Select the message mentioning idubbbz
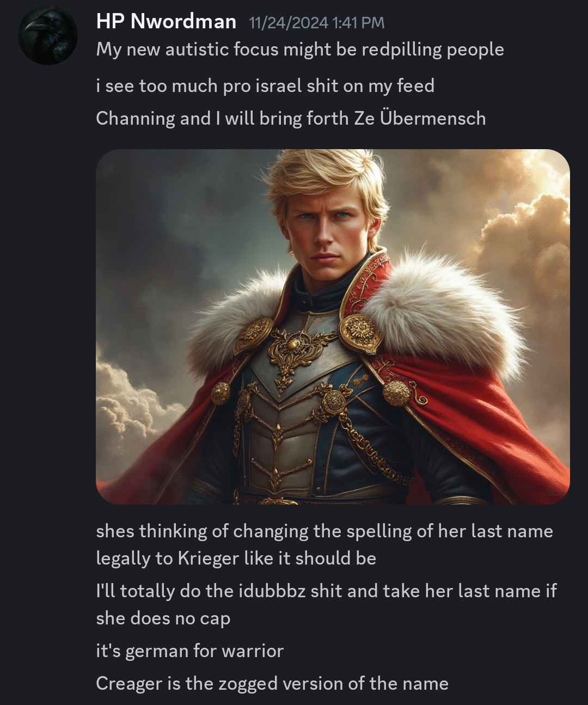 click(x=326, y=604)
